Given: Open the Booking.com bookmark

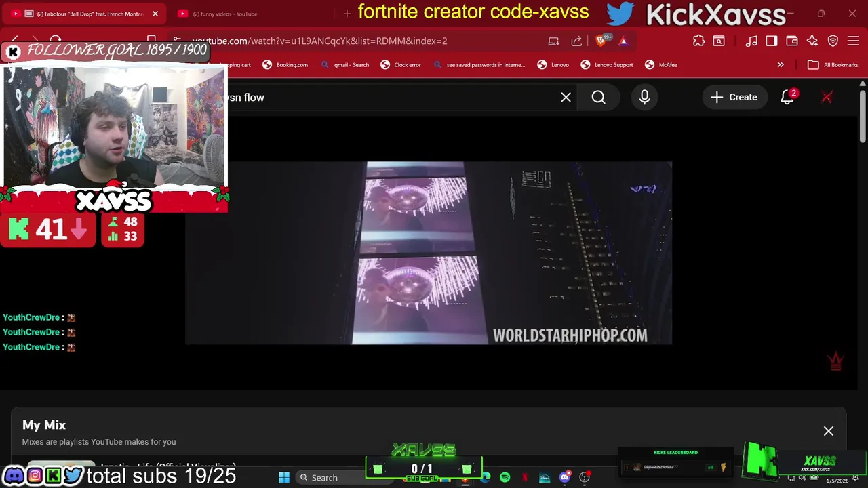Looking at the screenshot, I should pos(285,65).
